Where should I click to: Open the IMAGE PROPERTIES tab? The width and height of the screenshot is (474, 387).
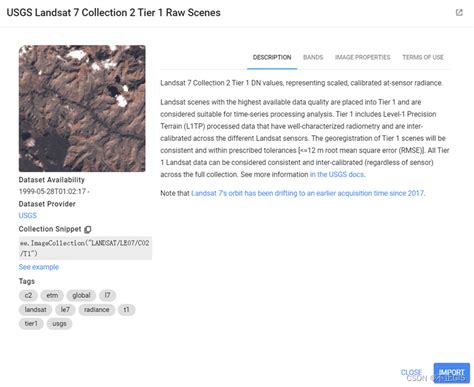[362, 57]
